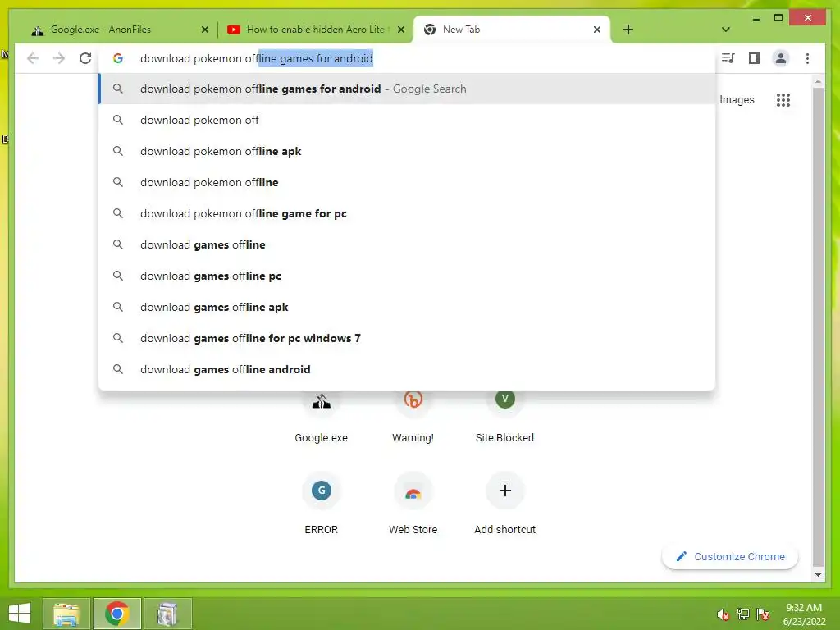The image size is (840, 630).
Task: Click the vertical scrollbar thumb
Action: (x=818, y=326)
